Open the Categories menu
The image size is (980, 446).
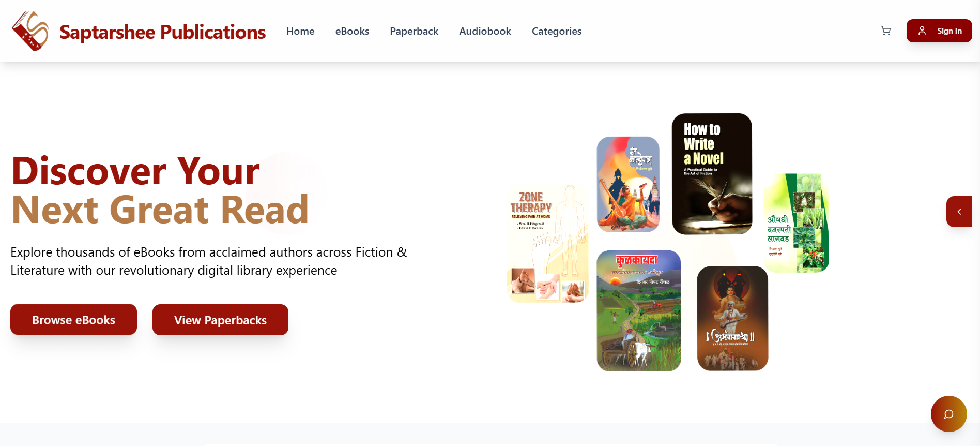click(557, 31)
